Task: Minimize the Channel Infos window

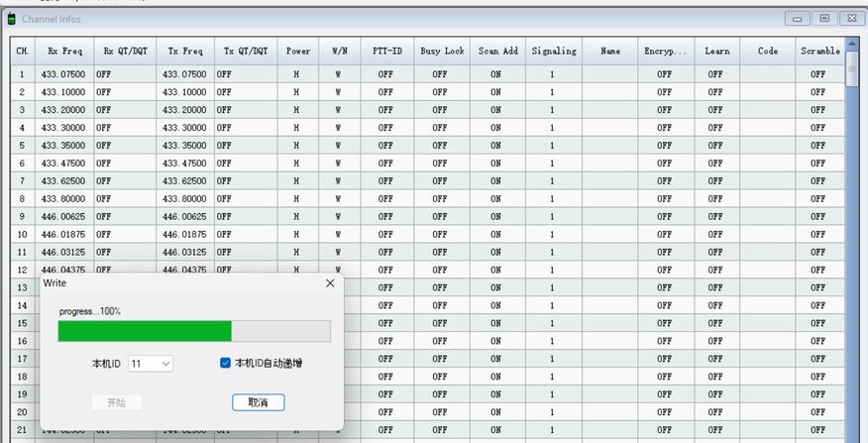Action: coord(797,18)
